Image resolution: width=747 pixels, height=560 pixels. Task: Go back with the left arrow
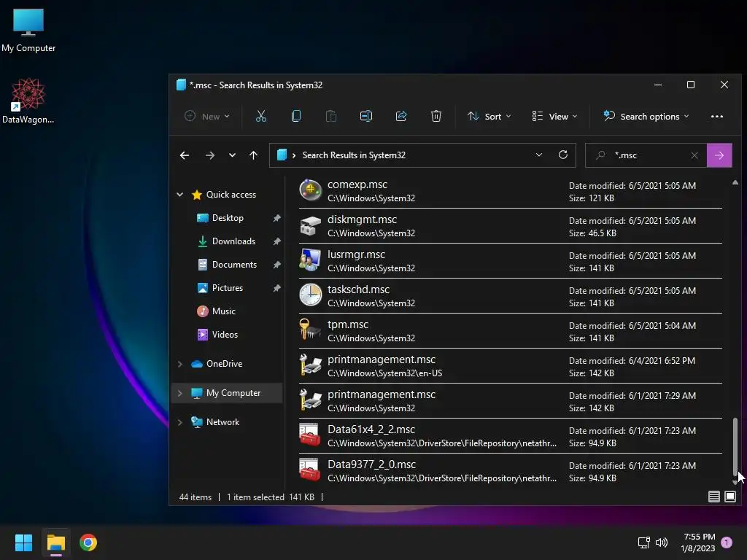(x=185, y=155)
